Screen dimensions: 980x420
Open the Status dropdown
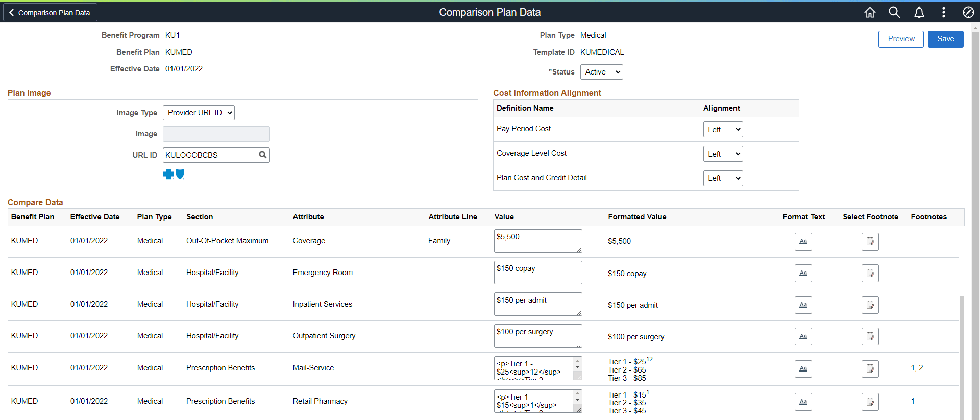(x=601, y=72)
